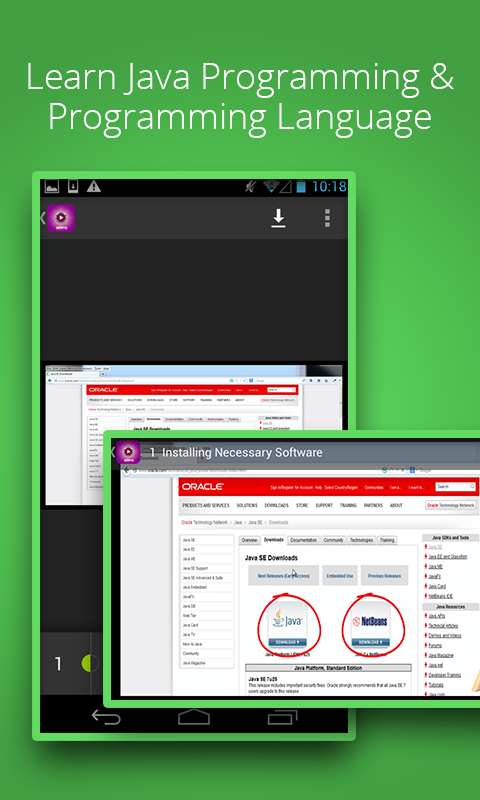Tap the Wi-Fi icon in the status bar

coord(270,186)
